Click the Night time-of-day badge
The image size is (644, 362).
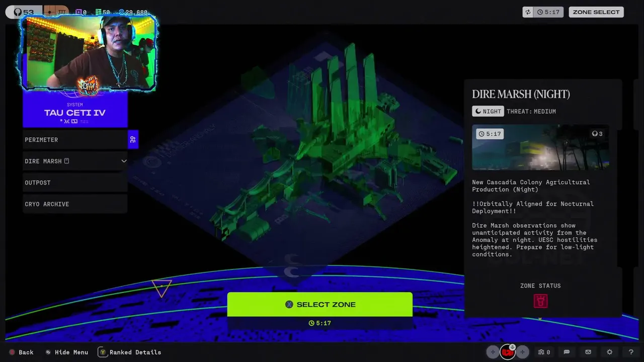(x=488, y=112)
